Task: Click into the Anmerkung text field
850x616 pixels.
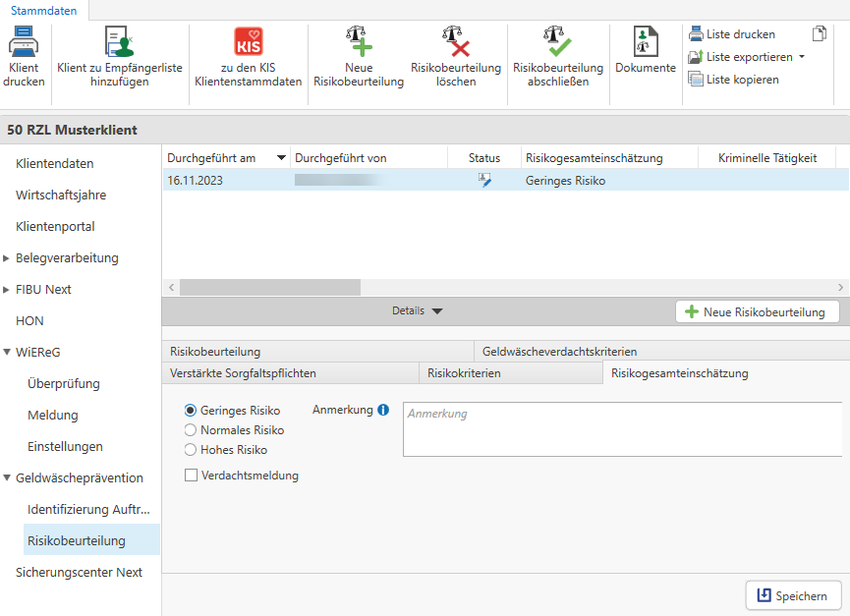Action: pyautogui.click(x=621, y=429)
